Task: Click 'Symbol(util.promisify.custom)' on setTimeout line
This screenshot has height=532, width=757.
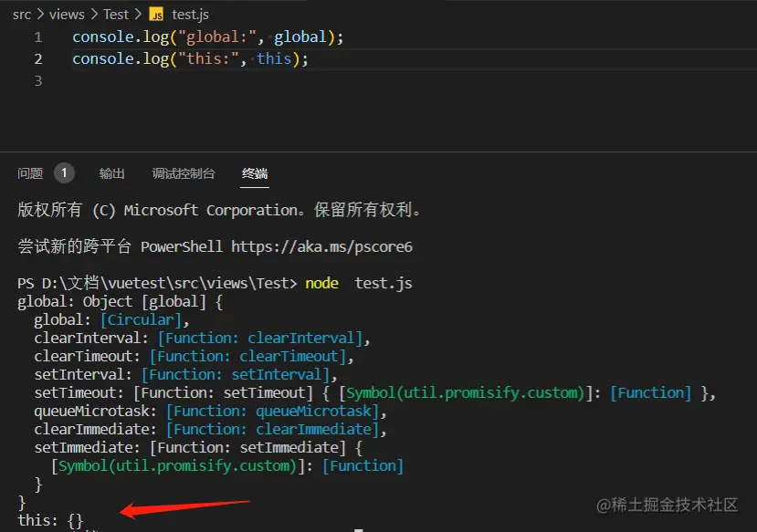Action: click(x=466, y=393)
